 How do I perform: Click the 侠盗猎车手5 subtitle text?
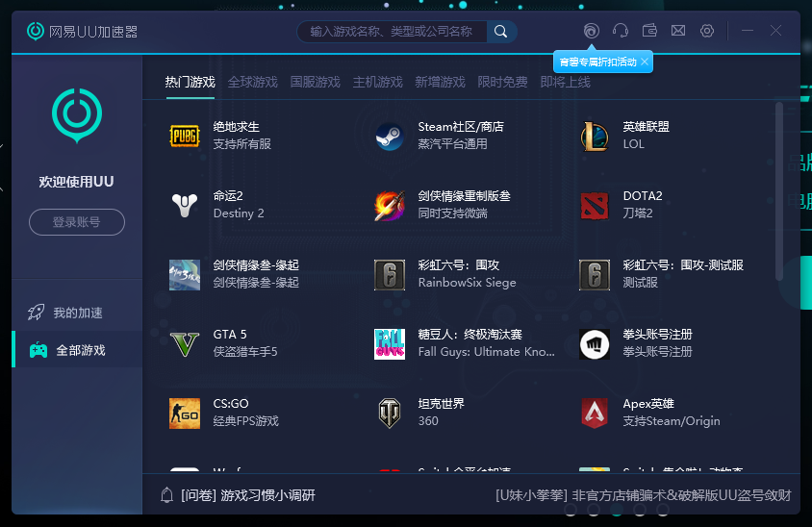(245, 352)
